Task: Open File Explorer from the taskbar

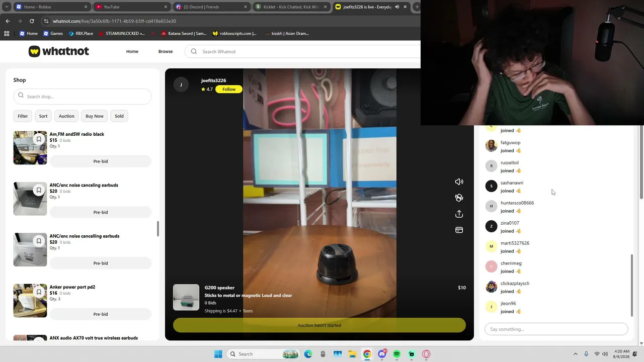Action: pyautogui.click(x=352, y=354)
